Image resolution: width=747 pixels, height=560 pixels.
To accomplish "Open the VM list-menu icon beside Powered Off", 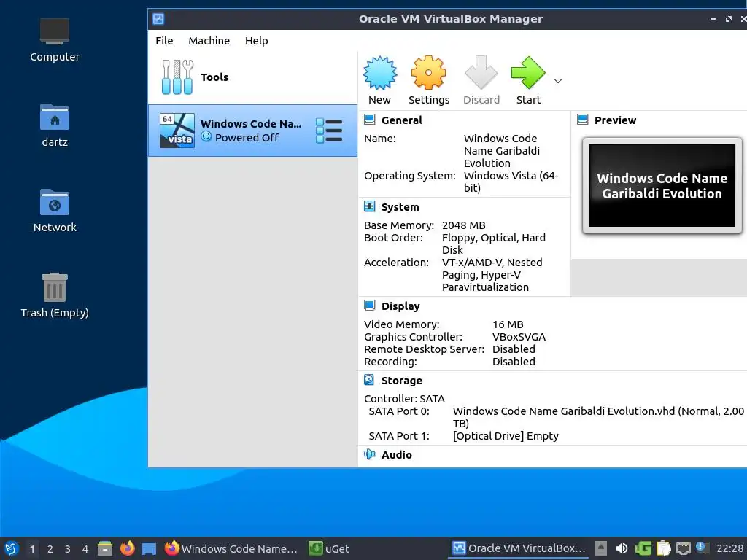I will (x=329, y=131).
